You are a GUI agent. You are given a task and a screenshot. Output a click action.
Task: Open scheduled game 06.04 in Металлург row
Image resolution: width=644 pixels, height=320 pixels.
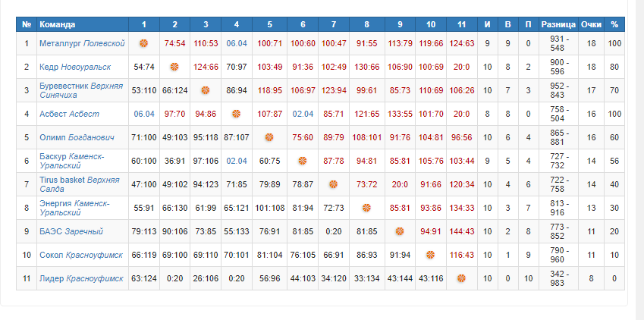[237, 43]
